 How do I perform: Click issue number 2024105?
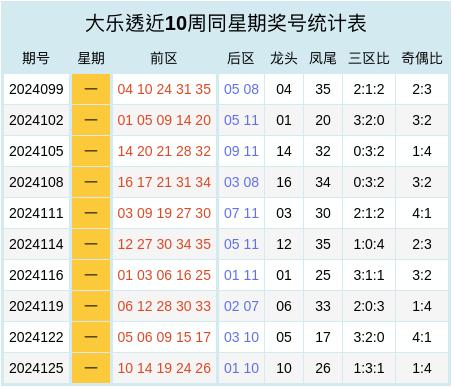pyautogui.click(x=36, y=151)
